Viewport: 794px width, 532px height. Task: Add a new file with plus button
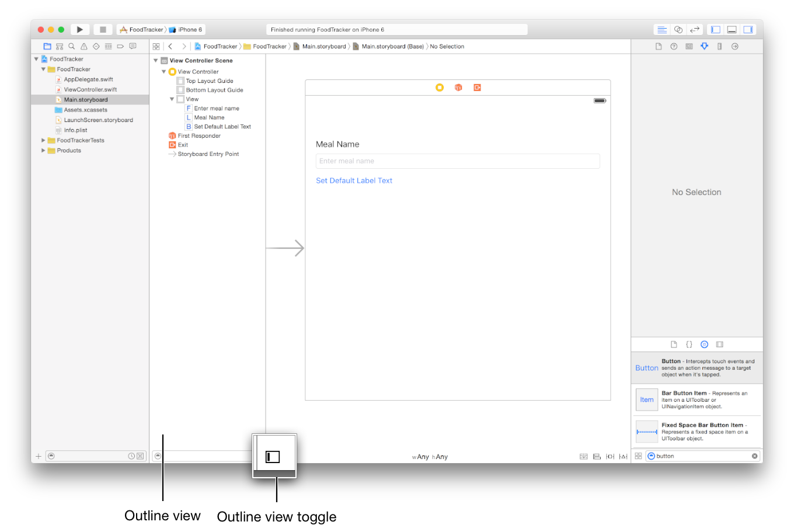[x=39, y=456]
